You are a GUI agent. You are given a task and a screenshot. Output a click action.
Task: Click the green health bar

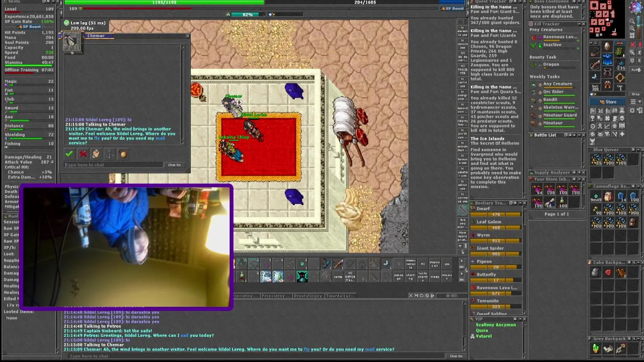[164, 2]
